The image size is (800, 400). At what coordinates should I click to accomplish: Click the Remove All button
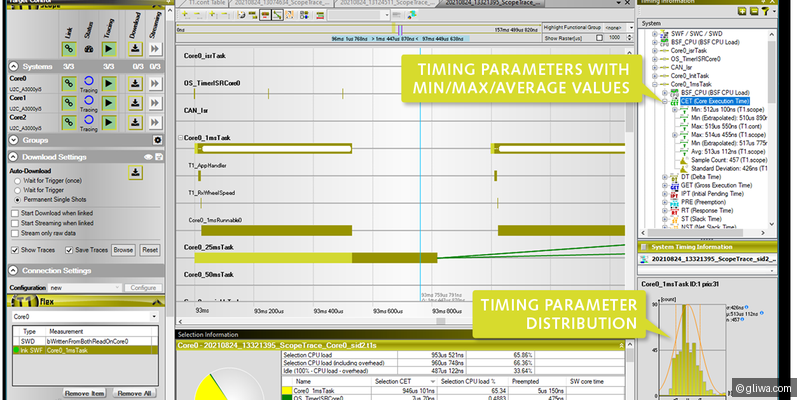[x=134, y=394]
